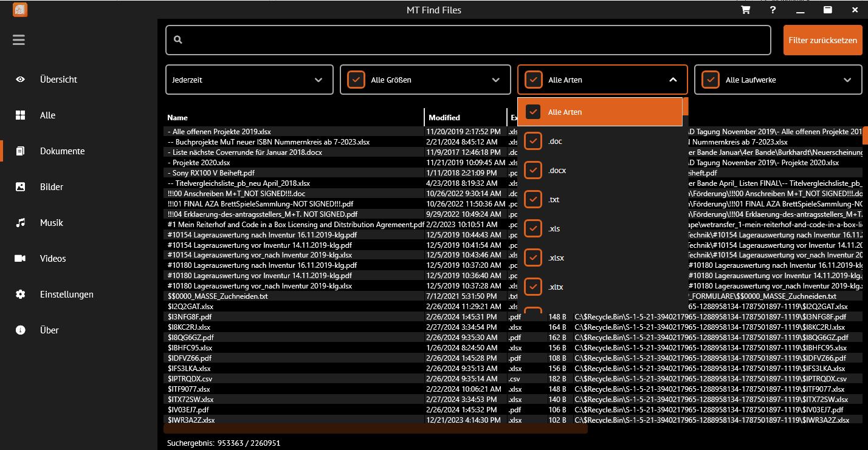
Task: Sort the list by Modified column
Action: click(x=444, y=117)
